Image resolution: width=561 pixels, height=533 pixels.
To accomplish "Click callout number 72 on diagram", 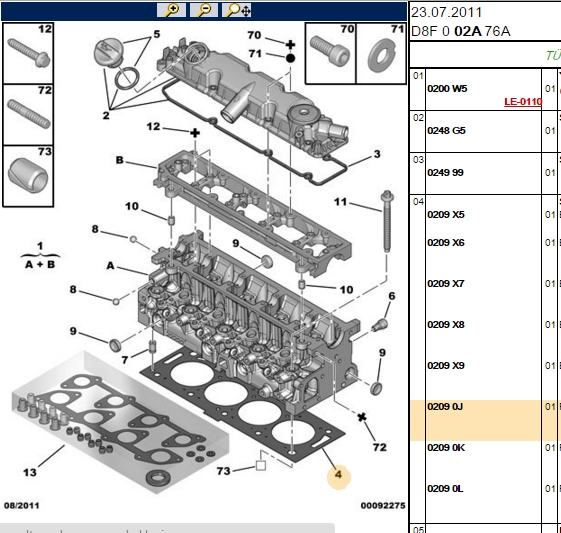I will (x=380, y=447).
